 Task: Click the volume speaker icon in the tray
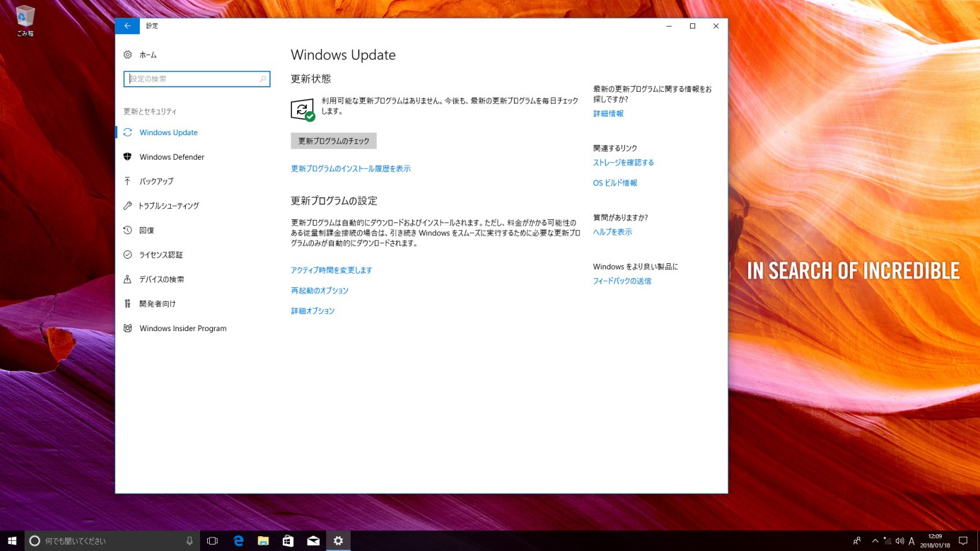coord(899,541)
